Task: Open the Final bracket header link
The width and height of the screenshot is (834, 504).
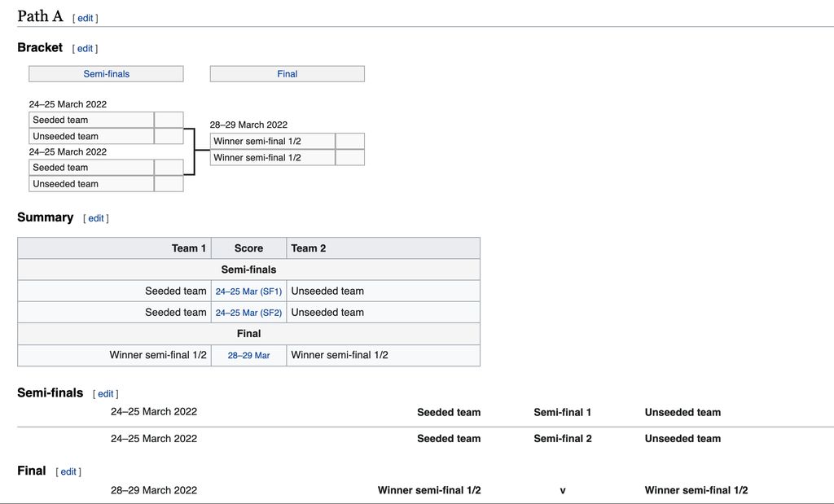Action: (288, 74)
